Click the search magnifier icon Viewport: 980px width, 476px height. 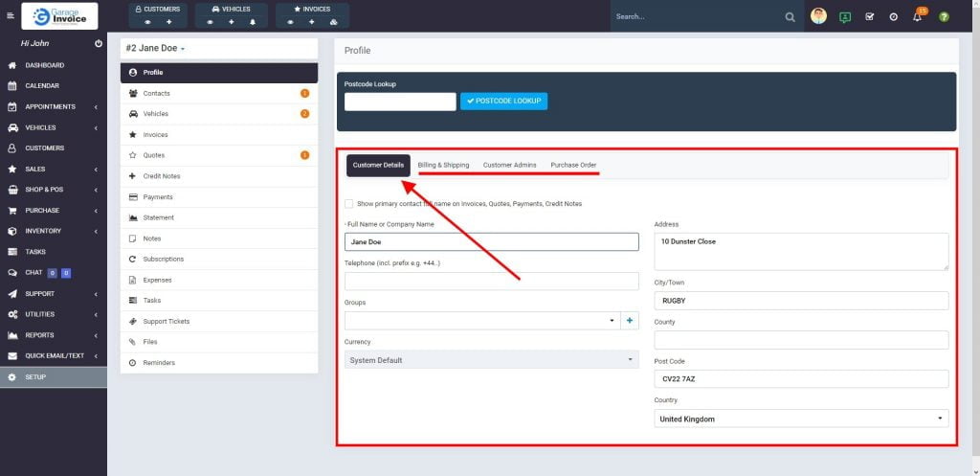point(790,17)
